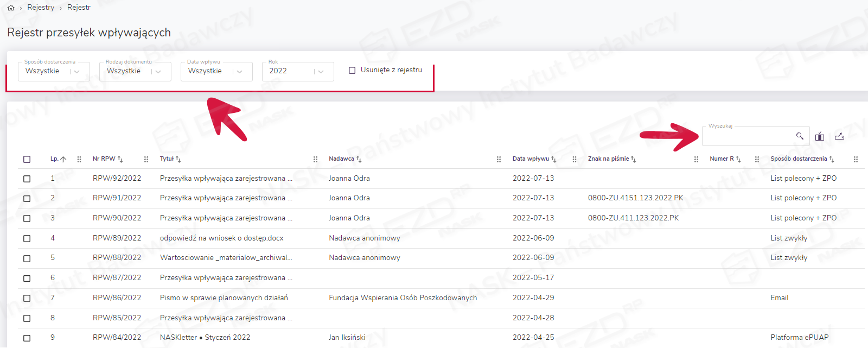Sort by Nr RPW column arrows
This screenshot has height=348, width=868.
(x=120, y=159)
